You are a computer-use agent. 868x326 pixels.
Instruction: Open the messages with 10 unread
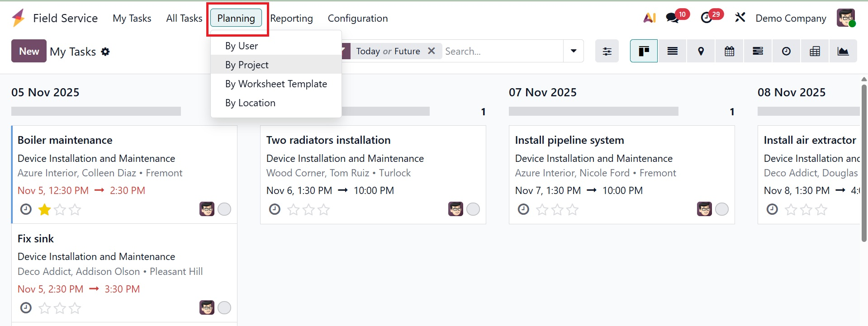coord(673,18)
